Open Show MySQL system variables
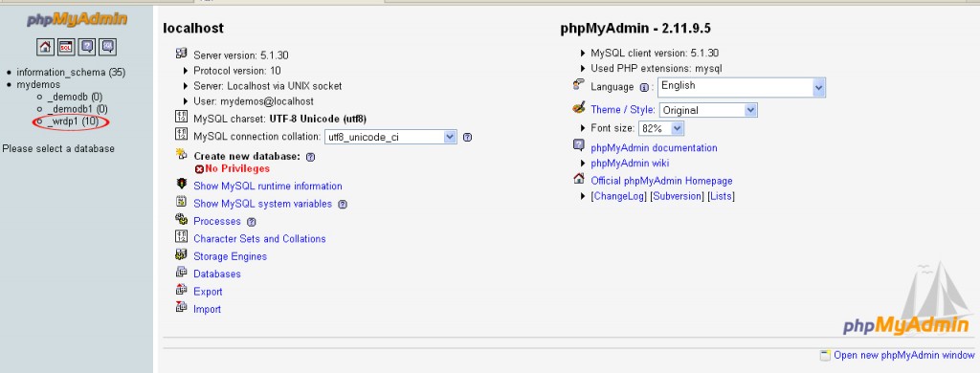The image size is (980, 373). (262, 204)
